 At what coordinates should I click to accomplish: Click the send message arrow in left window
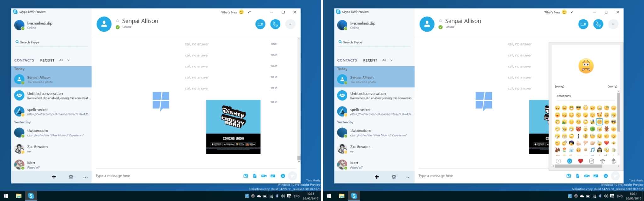tap(292, 176)
